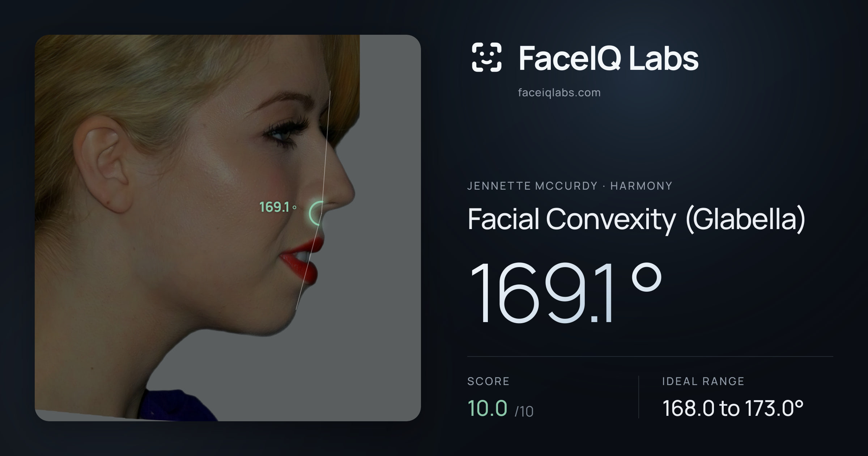The height and width of the screenshot is (456, 868).
Task: Click the 10.0 score value
Action: pyautogui.click(x=488, y=408)
